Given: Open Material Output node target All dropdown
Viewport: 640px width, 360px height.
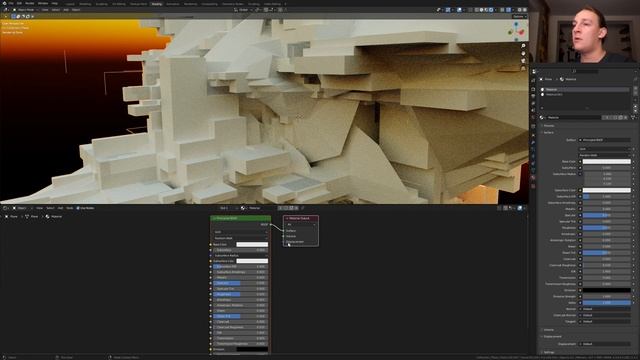Looking at the screenshot, I should pyautogui.click(x=301, y=224).
